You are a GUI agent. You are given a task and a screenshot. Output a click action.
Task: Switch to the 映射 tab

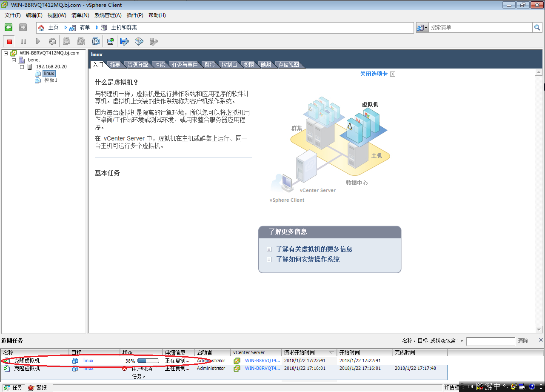266,65
